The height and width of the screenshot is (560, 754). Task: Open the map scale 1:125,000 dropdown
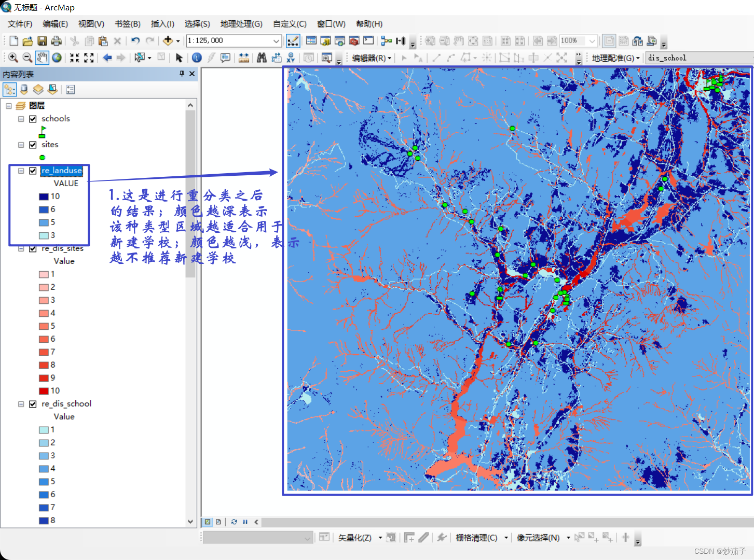coord(276,41)
